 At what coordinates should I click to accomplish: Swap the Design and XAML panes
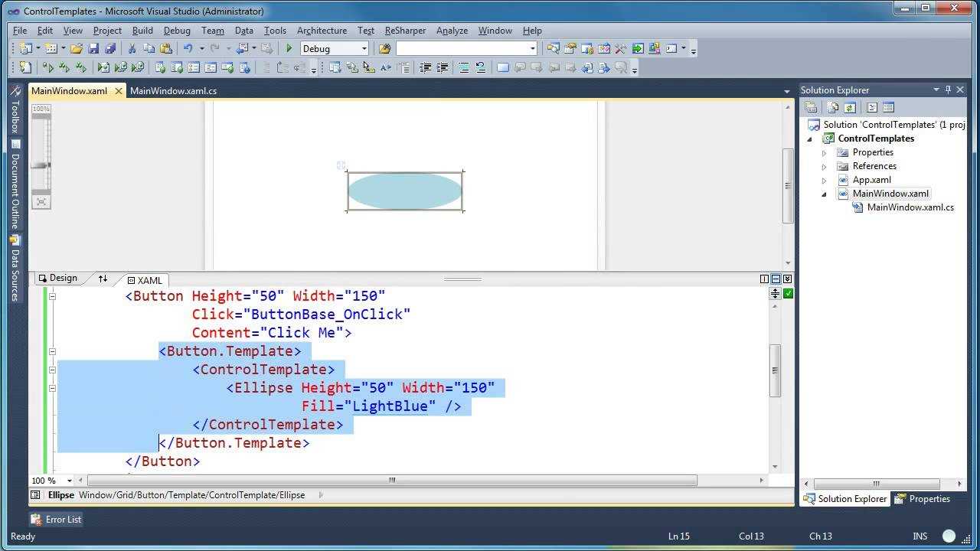coord(103,279)
